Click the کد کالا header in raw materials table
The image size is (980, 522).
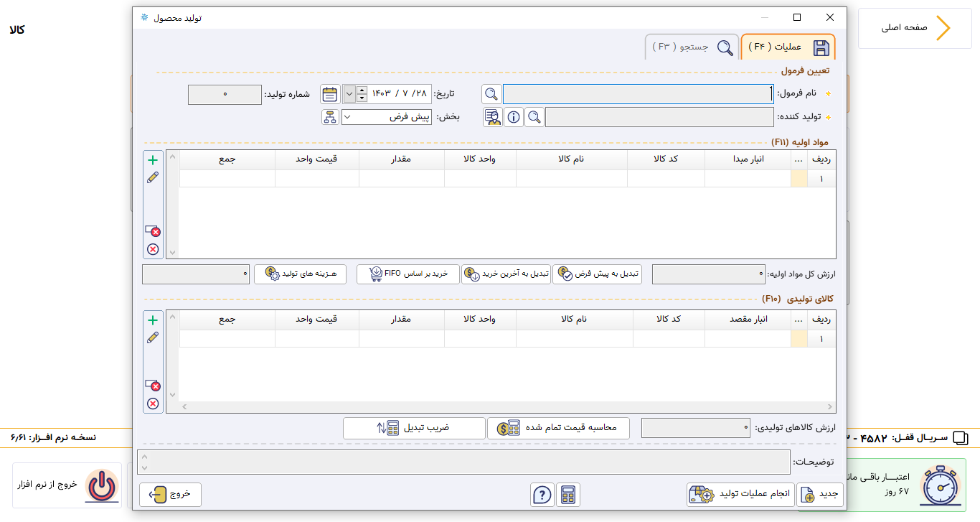(x=666, y=159)
